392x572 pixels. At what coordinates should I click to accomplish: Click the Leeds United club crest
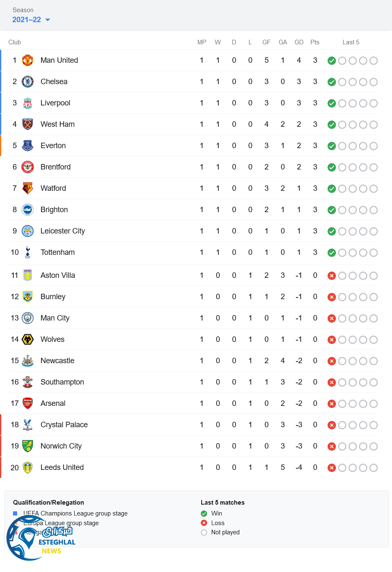point(28,467)
